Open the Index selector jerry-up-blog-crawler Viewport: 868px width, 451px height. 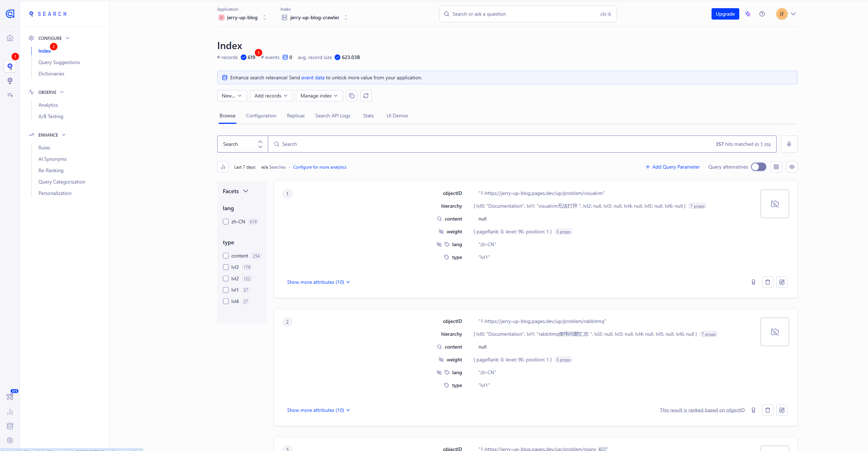(315, 17)
